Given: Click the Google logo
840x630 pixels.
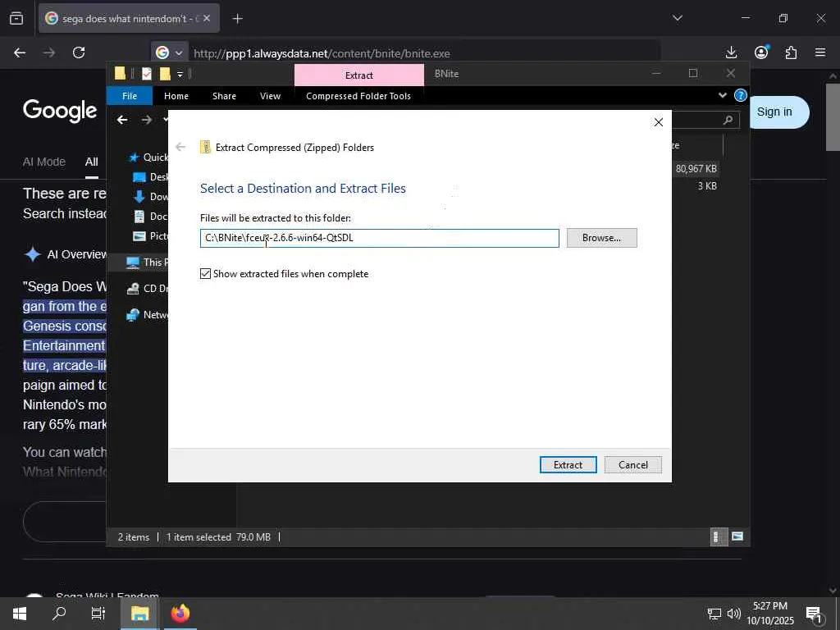Looking at the screenshot, I should (60, 111).
